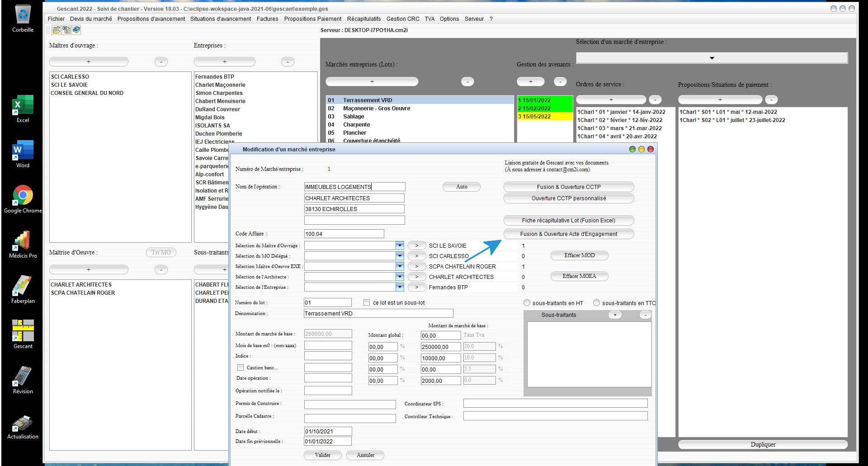
Task: Expand the Sélection de l'Architecte dropdown
Action: click(x=400, y=277)
